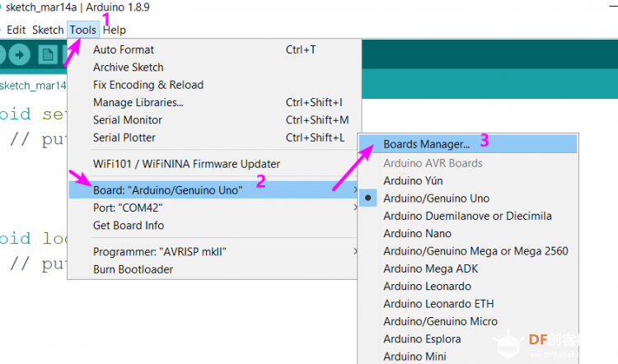Select the Arduino Mega ADK board
The width and height of the screenshot is (618, 364).
[468, 268]
